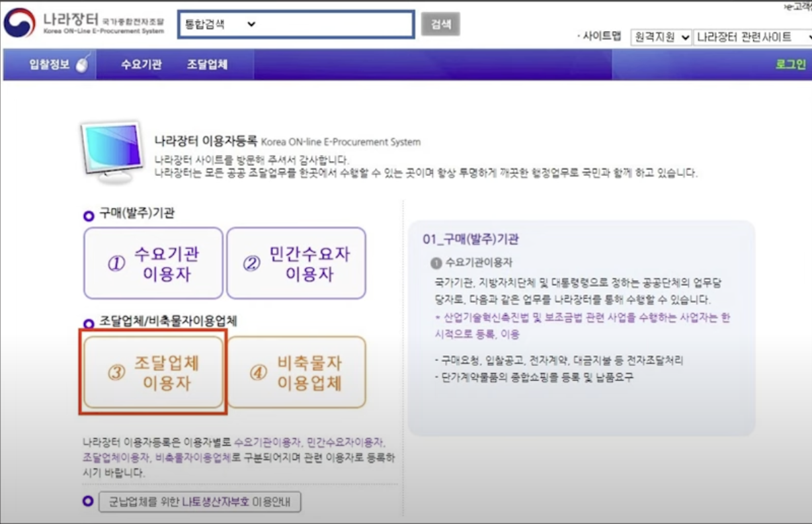Viewport: 812px width, 524px height.
Task: Open the 통합검색 dropdown in search box
Action: (220, 24)
